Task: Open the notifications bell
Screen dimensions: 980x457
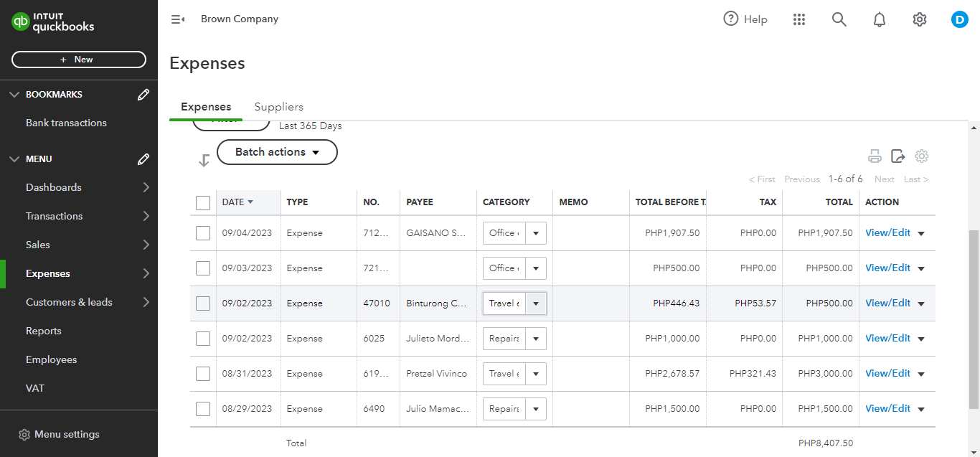Action: point(880,19)
